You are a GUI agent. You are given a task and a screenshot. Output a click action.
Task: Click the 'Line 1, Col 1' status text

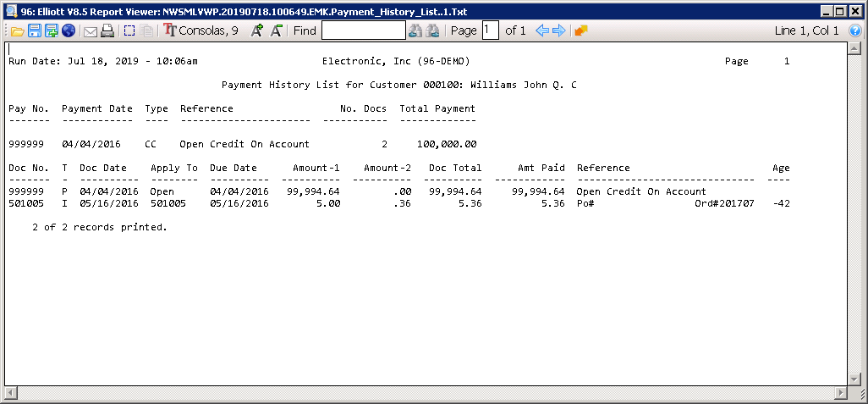click(x=806, y=31)
